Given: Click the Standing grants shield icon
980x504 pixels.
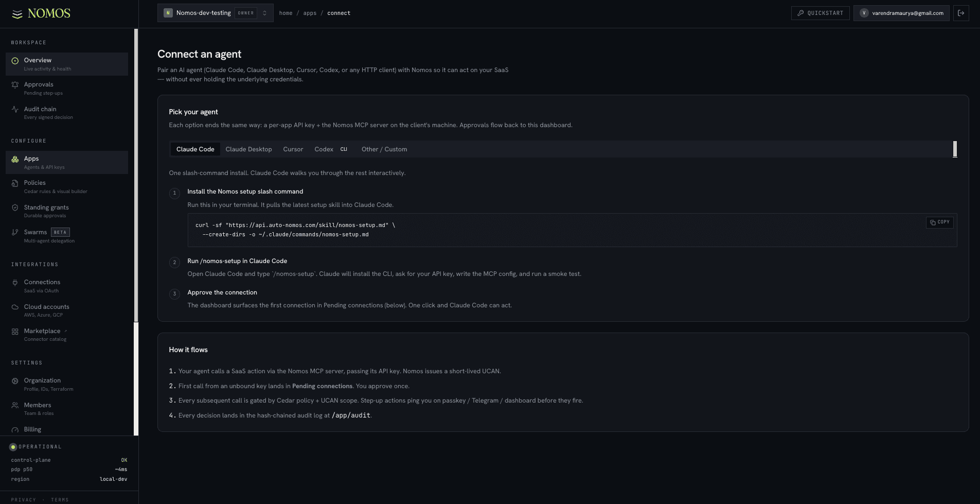Looking at the screenshot, I should [15, 207].
